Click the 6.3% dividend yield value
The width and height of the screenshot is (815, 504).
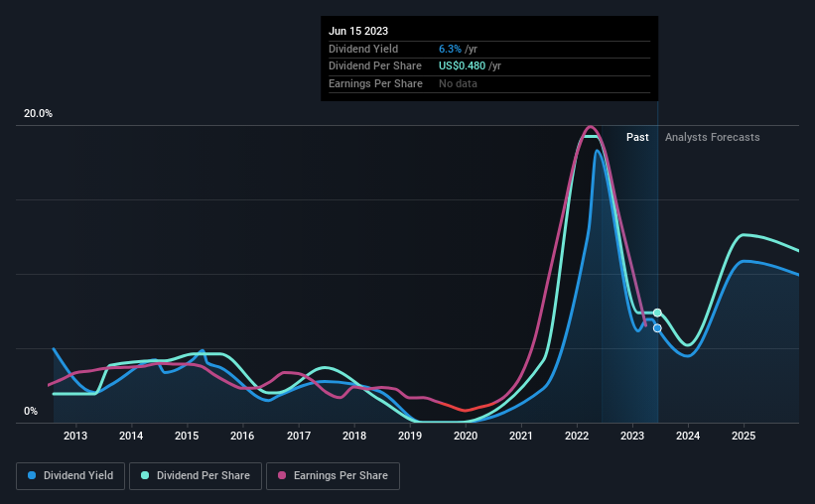450,49
